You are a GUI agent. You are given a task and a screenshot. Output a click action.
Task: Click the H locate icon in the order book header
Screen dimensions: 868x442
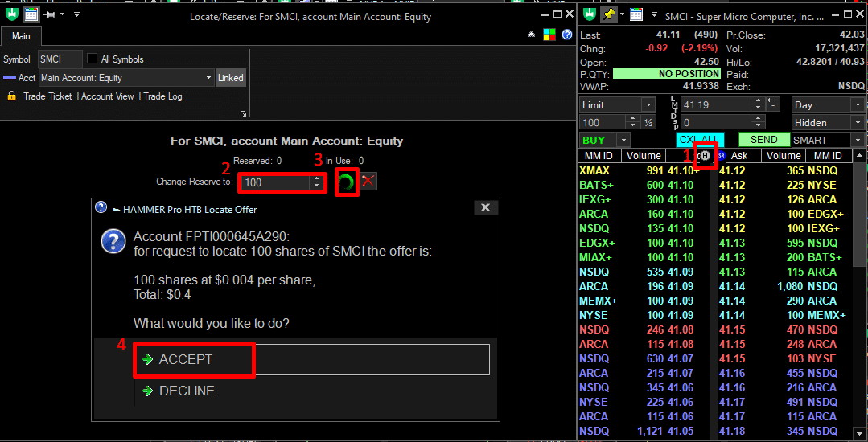[705, 156]
